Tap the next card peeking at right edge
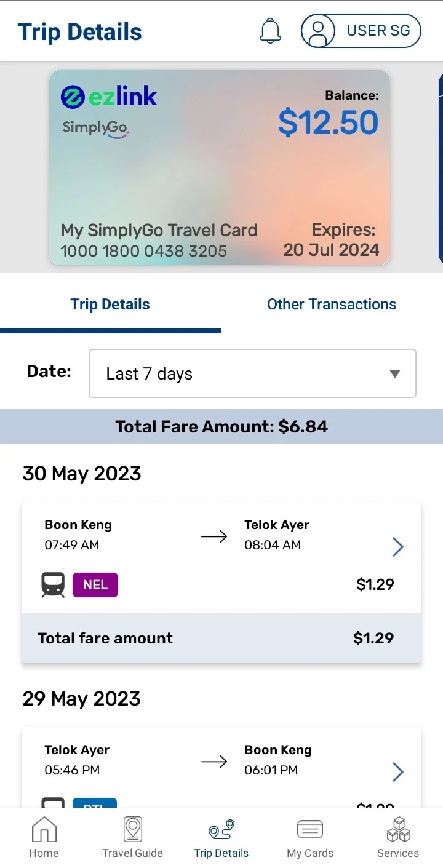443x868 pixels. [440, 167]
